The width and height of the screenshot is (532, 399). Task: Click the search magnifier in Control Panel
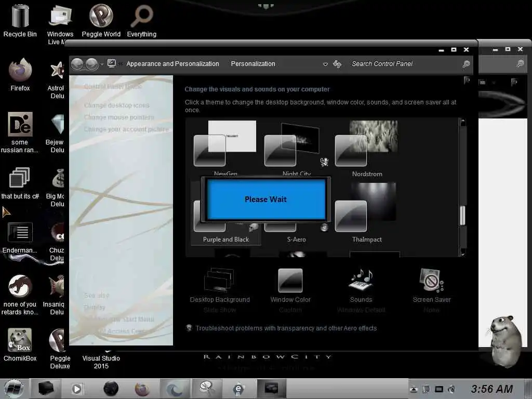coord(466,64)
